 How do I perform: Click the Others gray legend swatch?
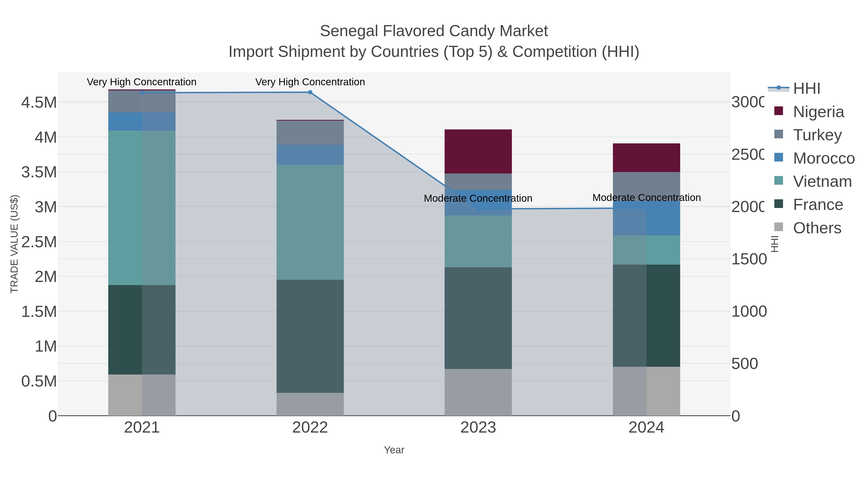click(779, 227)
